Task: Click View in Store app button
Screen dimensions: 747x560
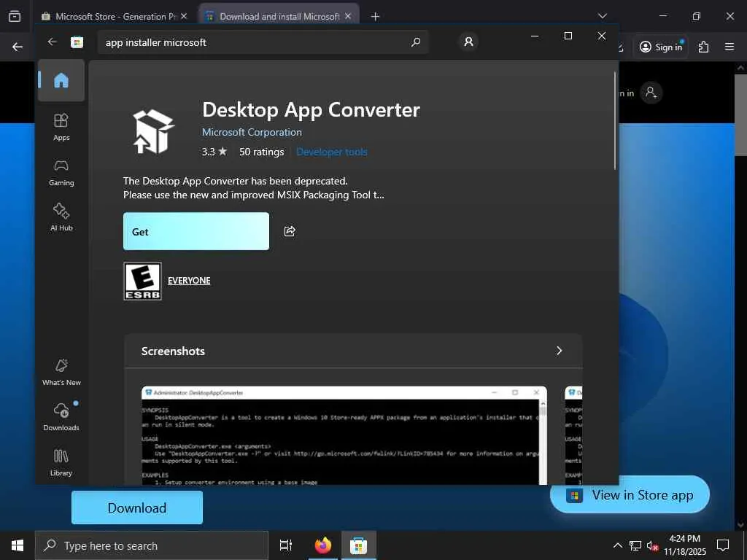Action: point(630,495)
